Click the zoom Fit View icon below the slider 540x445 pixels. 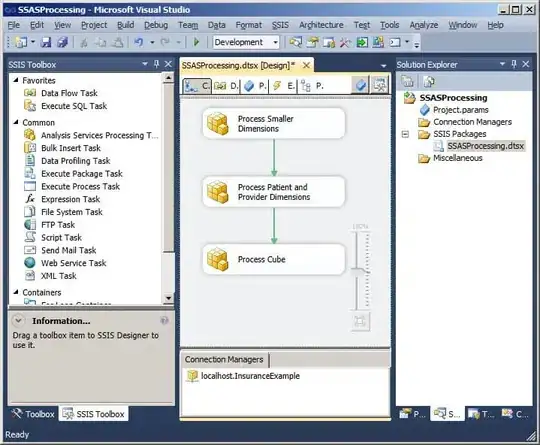coord(360,322)
